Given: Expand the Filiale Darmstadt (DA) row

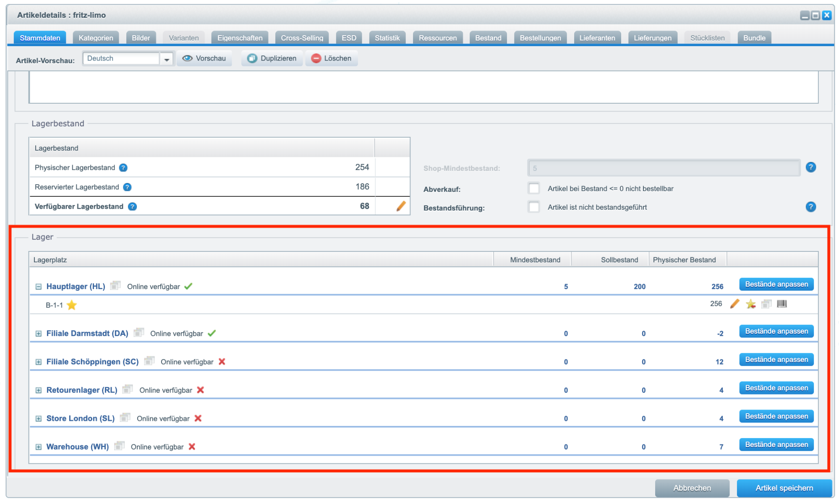Looking at the screenshot, I should coord(39,334).
